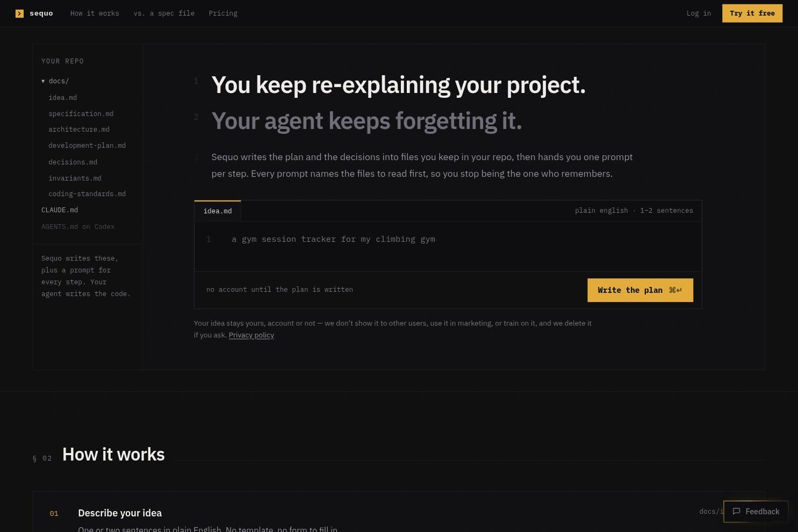
Task: Click the sequo logo icon
Action: pyautogui.click(x=19, y=13)
